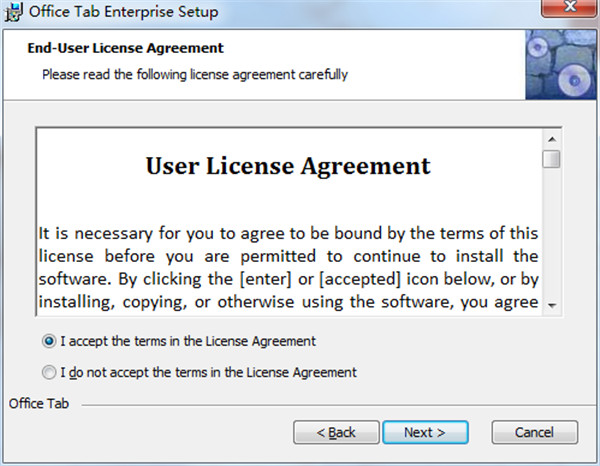Click the 'User License Agreement' heading

(288, 166)
